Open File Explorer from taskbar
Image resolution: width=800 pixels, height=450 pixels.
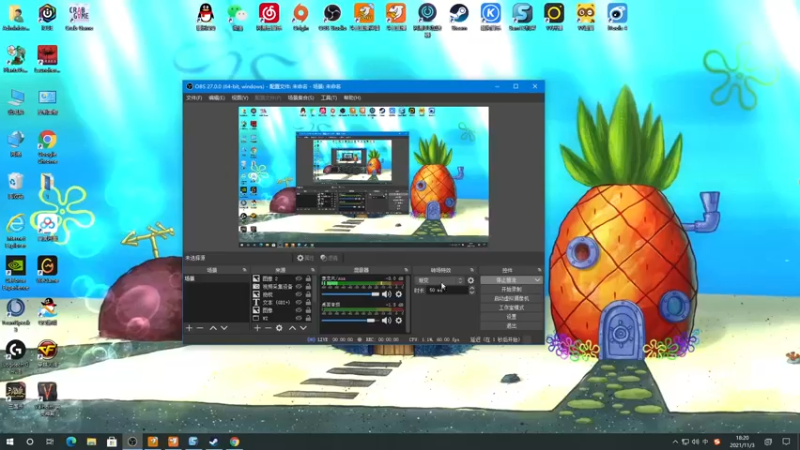click(91, 441)
